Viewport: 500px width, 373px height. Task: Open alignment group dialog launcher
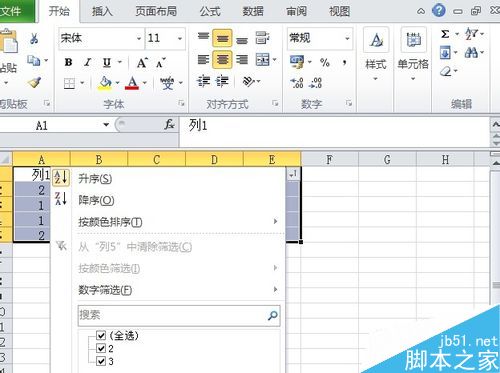pos(275,103)
